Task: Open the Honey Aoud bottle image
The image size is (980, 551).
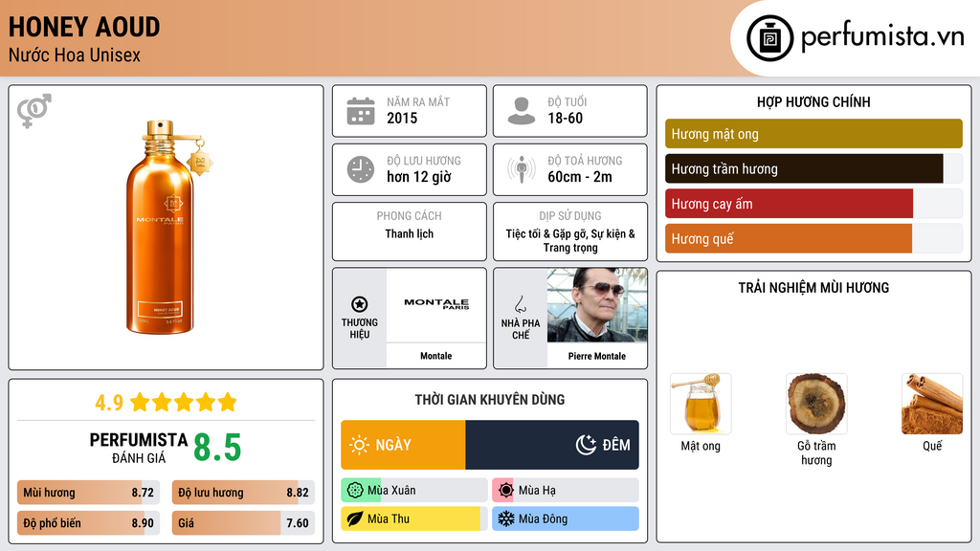Action: [x=169, y=227]
